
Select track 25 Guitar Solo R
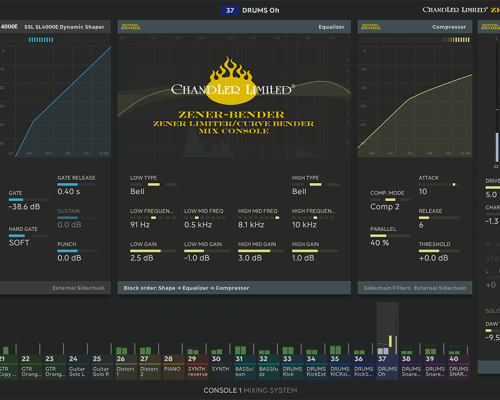coord(102,367)
